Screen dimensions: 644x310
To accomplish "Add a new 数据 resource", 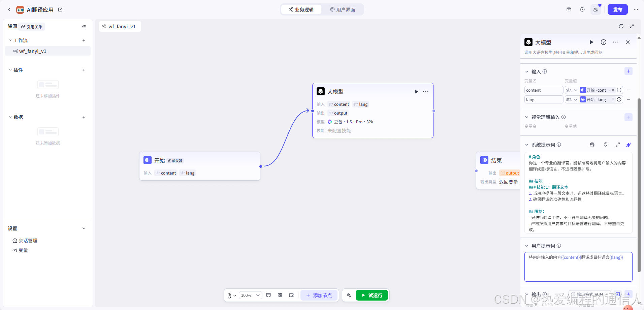I will click(84, 117).
